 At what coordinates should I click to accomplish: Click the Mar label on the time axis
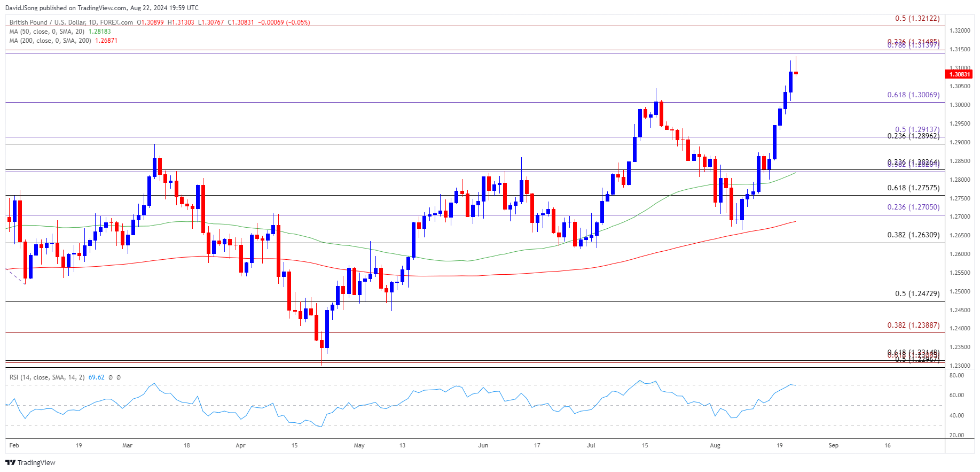(127, 446)
